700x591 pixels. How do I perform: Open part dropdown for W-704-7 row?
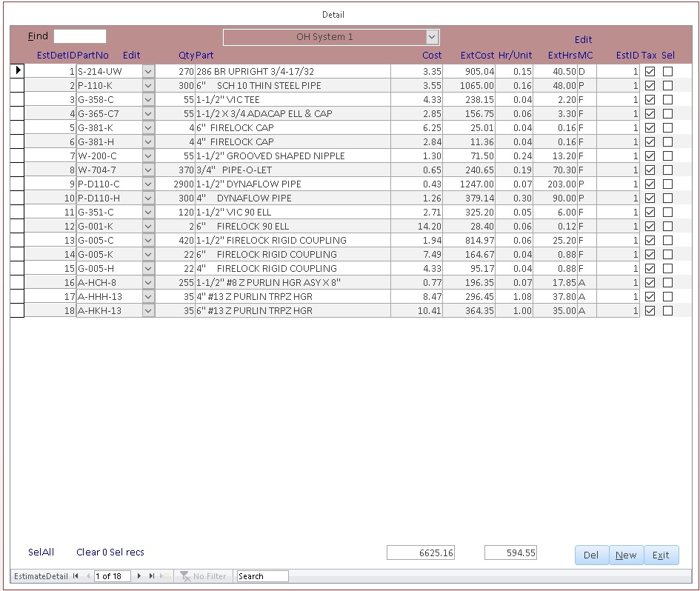(x=148, y=170)
